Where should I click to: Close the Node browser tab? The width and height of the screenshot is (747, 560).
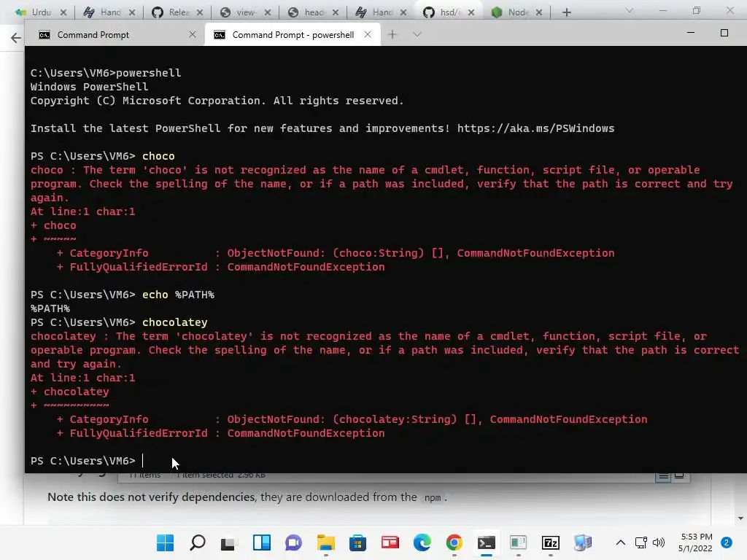tap(539, 13)
